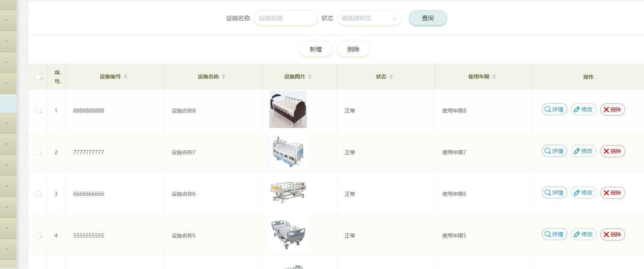Click red 删除 for 设施名称6 row
Screen dimensions: 644x269
pyautogui.click(x=612, y=193)
